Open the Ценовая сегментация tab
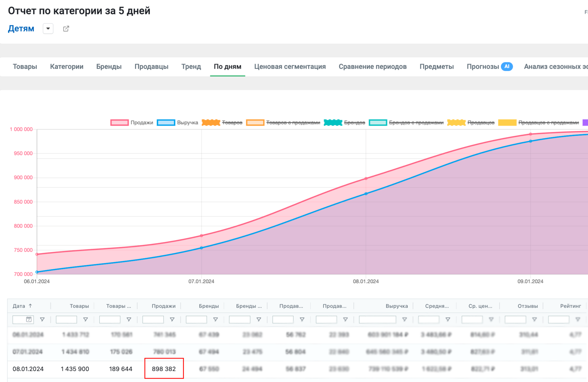Screen dimensions: 588x382 click(x=290, y=67)
